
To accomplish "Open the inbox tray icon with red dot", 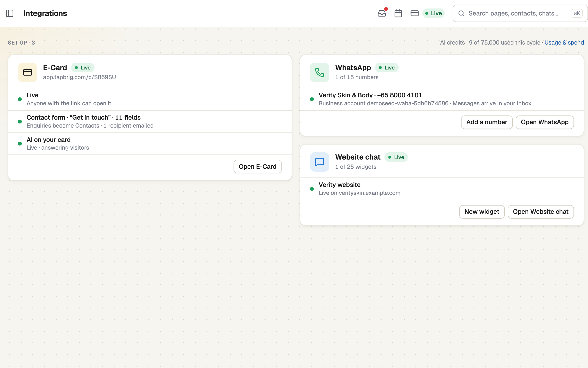I will point(382,13).
